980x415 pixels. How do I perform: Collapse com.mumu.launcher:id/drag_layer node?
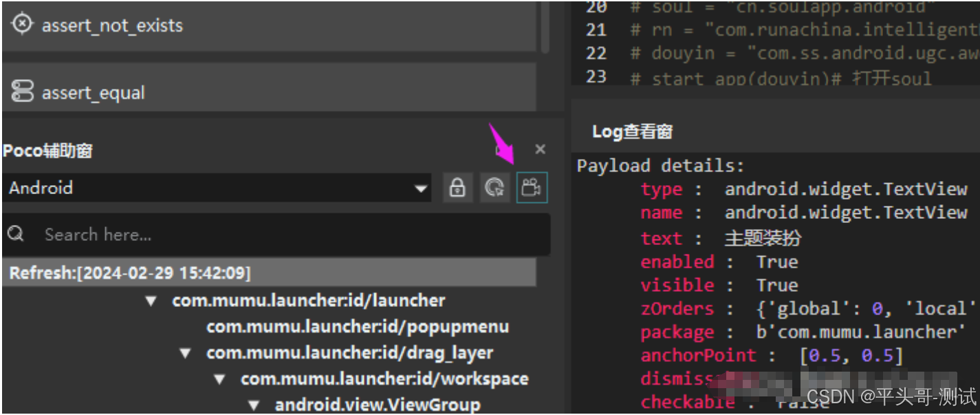coord(185,353)
